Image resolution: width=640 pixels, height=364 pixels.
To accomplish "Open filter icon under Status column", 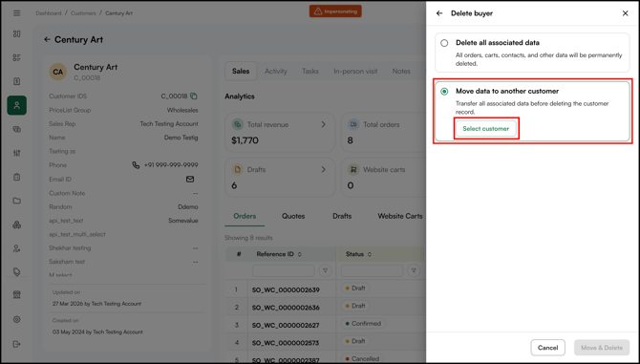I will coord(414,270).
